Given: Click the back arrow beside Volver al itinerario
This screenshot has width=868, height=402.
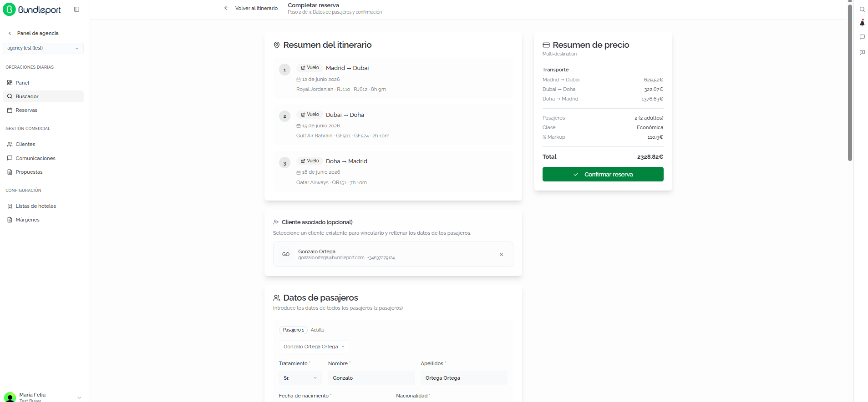Looking at the screenshot, I should click(x=226, y=8).
